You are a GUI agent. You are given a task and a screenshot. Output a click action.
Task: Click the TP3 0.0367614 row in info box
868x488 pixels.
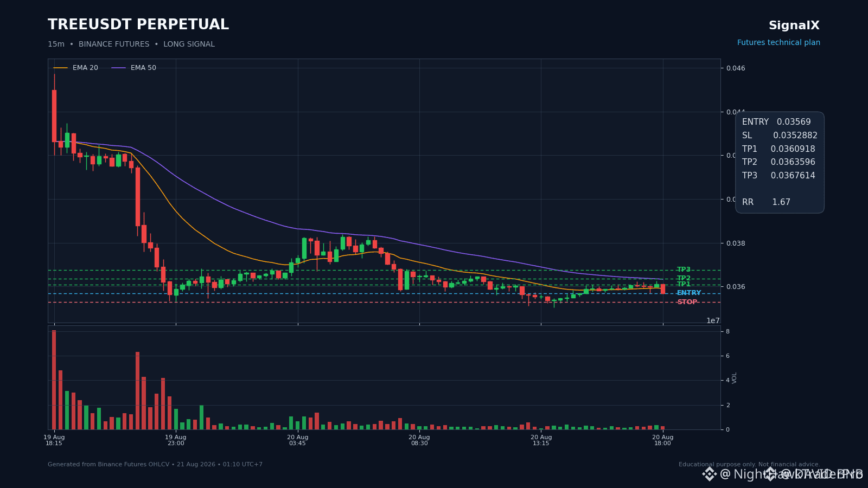778,176
